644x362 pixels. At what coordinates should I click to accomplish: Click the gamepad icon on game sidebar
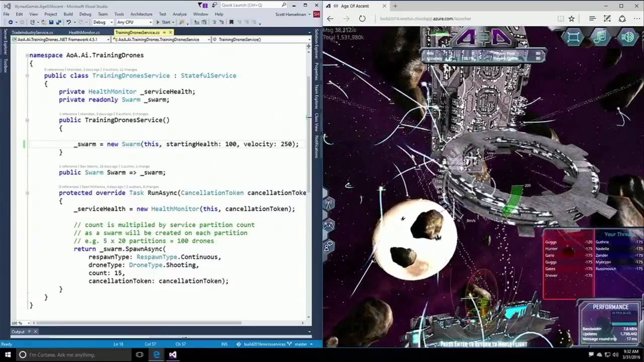(328, 225)
